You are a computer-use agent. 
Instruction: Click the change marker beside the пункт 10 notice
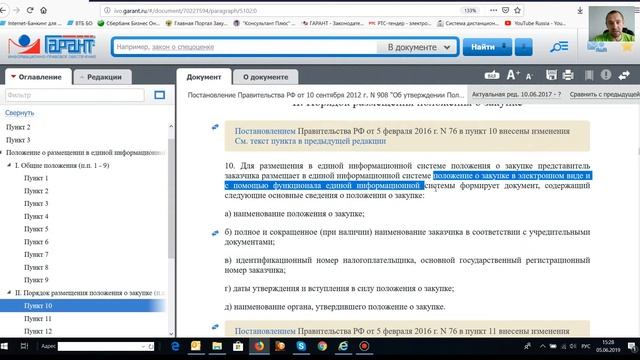pos(215,127)
